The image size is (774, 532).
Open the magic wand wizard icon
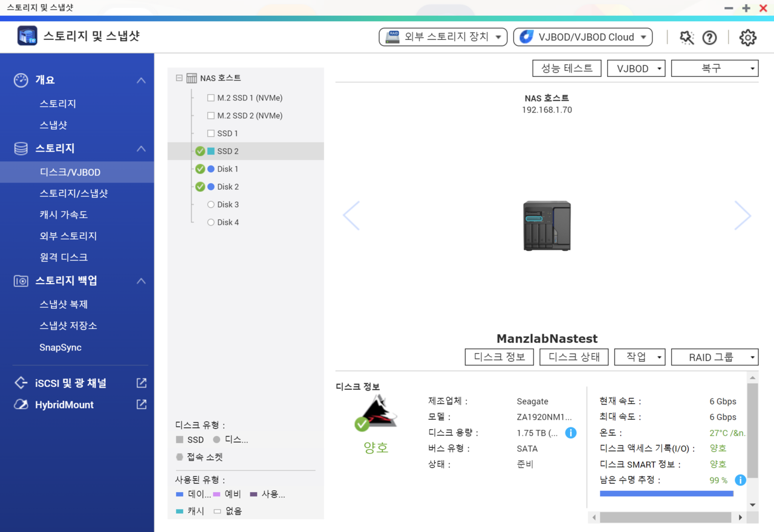click(687, 37)
